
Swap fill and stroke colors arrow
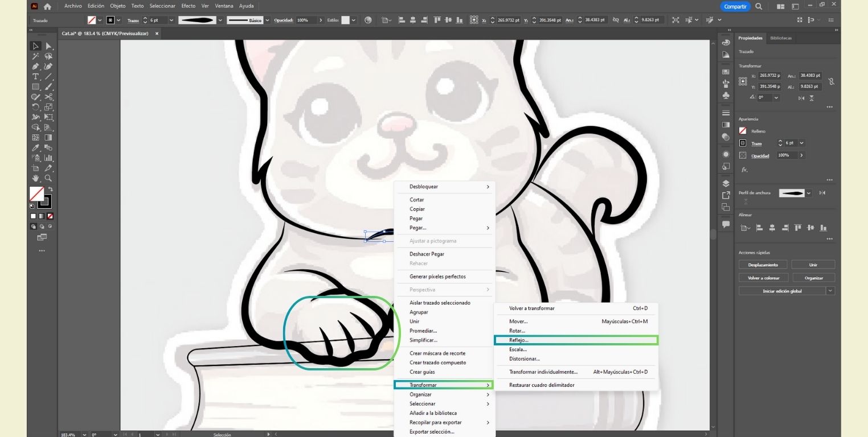[x=50, y=189]
